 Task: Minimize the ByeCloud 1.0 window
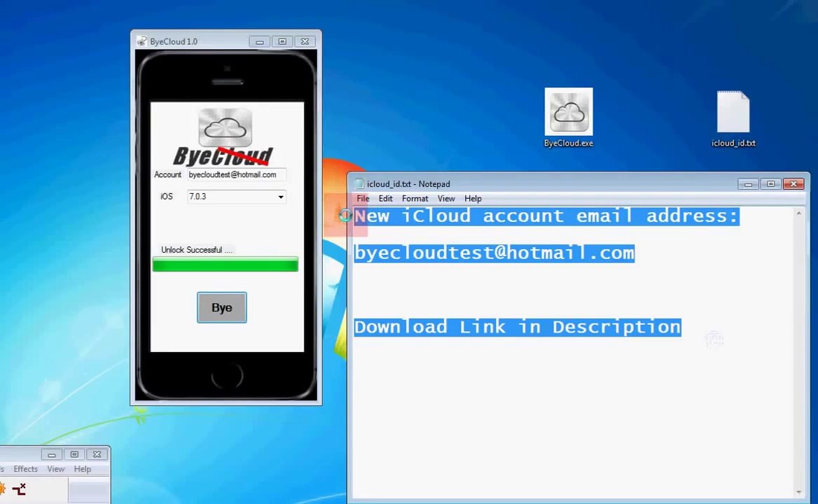click(x=259, y=42)
